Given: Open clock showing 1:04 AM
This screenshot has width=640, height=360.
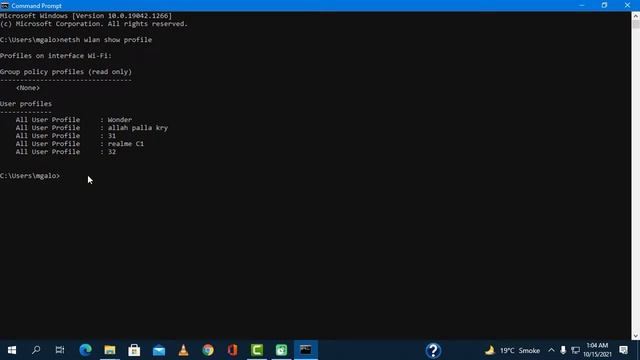Looking at the screenshot, I should pos(597,350).
